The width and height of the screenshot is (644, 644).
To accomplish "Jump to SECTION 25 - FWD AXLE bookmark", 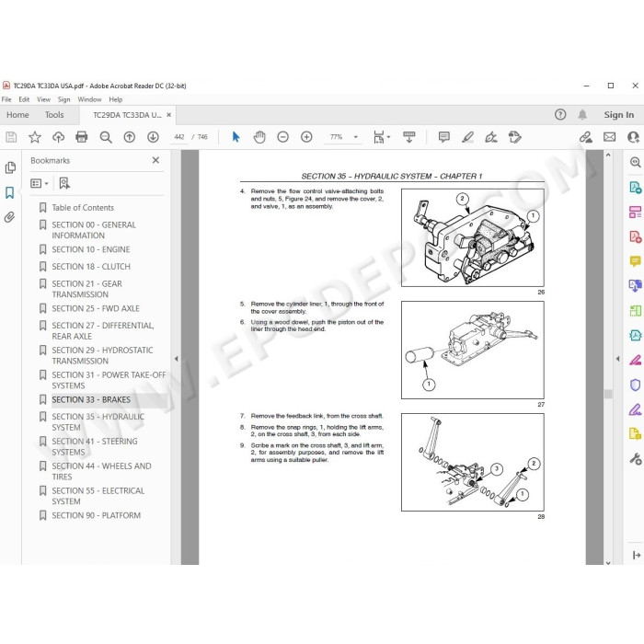I will tap(96, 308).
